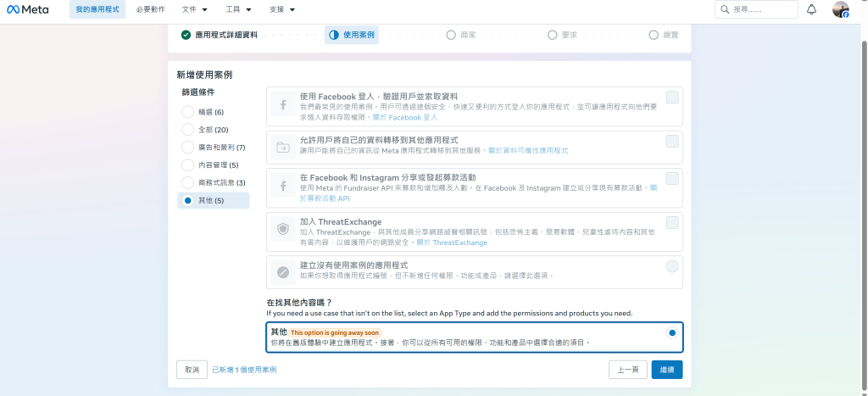Open the 必要動作 menu item

coord(151,9)
